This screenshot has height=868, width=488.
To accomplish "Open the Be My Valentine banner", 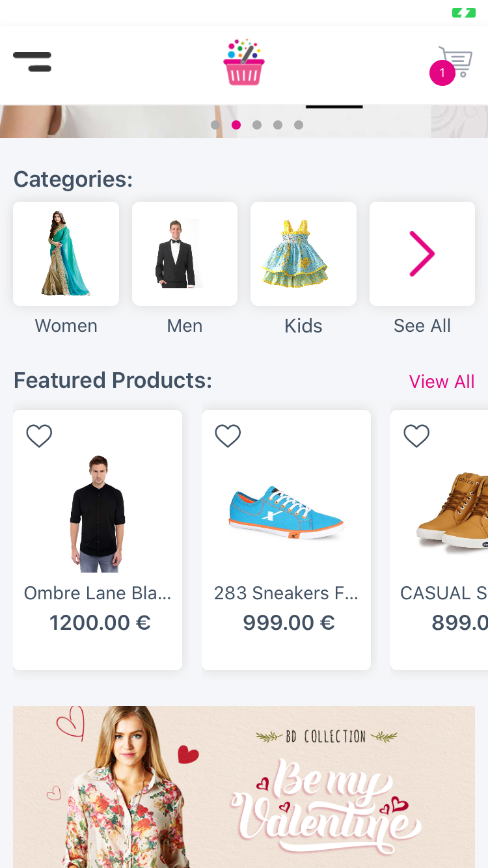I will pos(244,787).
